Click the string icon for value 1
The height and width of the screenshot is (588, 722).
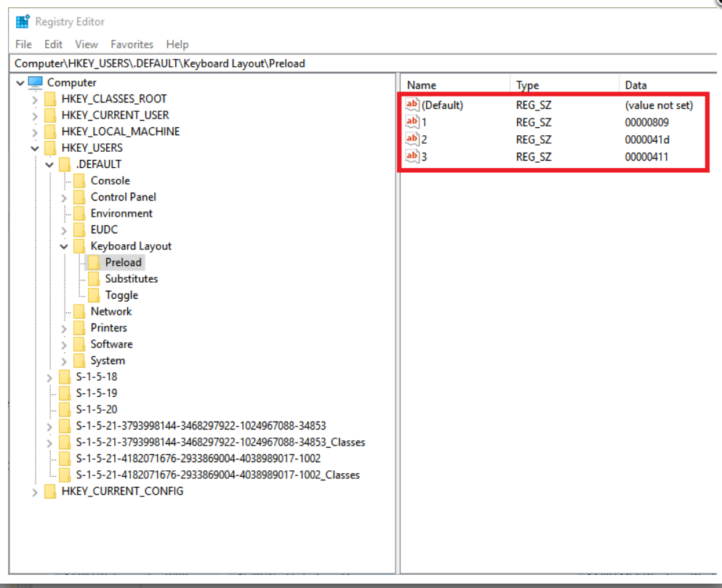[412, 122]
